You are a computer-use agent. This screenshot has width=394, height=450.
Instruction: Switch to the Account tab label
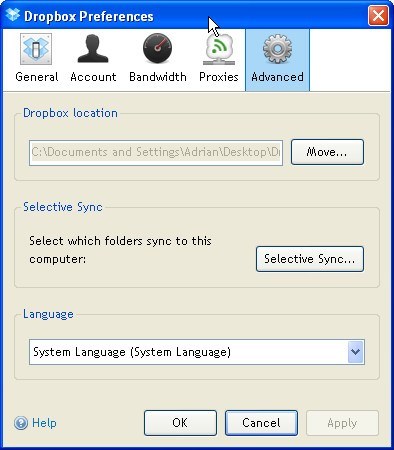[x=93, y=77]
